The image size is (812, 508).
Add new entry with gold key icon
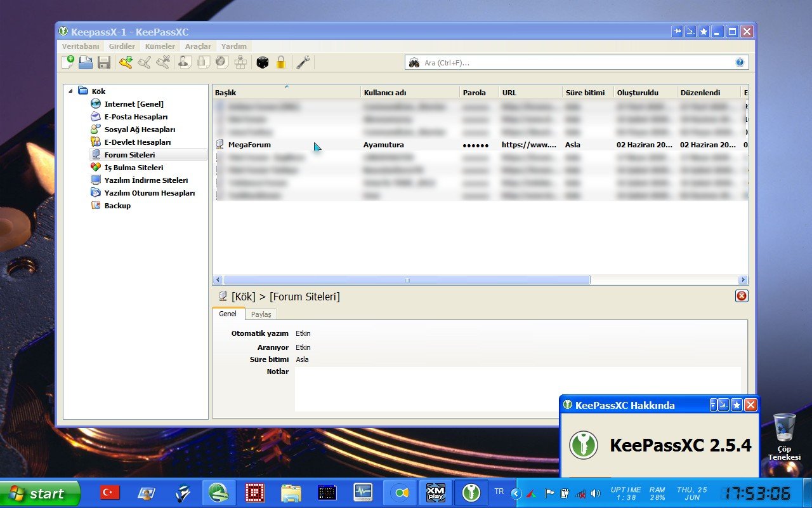(x=126, y=62)
